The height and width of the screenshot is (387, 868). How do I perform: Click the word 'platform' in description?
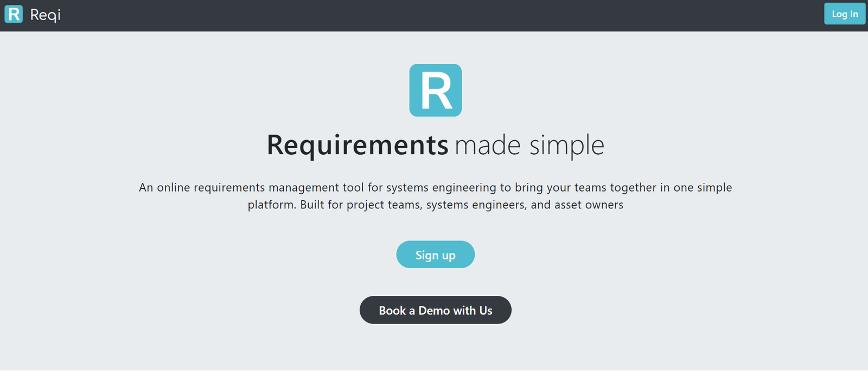click(x=271, y=205)
